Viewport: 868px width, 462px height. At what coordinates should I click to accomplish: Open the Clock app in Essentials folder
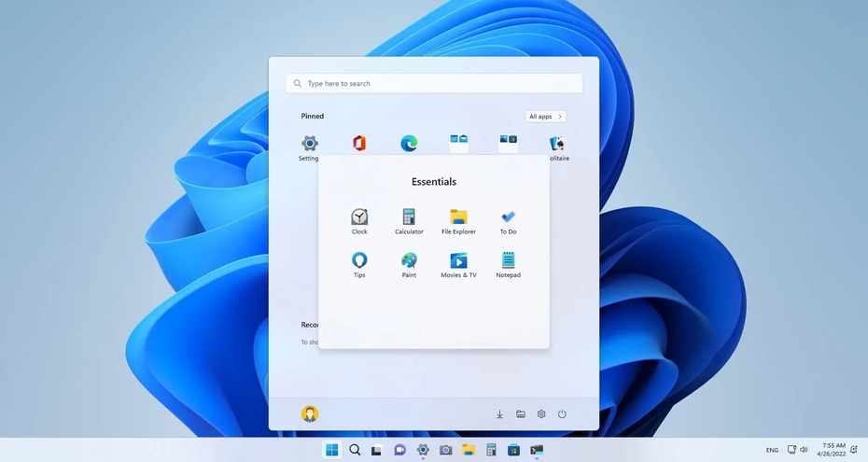point(359,217)
